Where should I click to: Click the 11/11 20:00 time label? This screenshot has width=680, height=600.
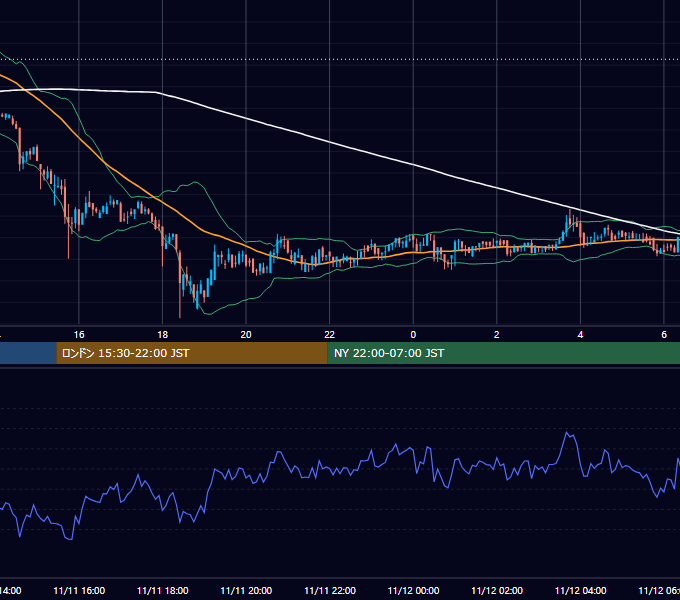click(x=246, y=590)
